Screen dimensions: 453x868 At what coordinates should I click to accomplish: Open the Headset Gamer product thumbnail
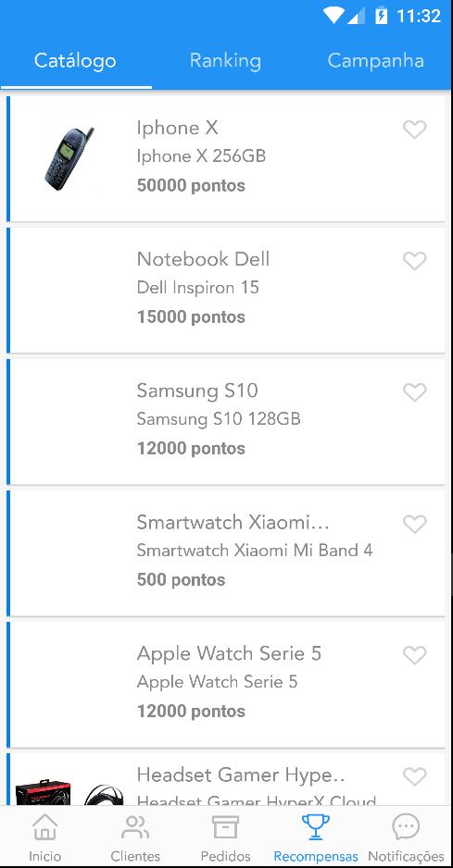point(69,792)
